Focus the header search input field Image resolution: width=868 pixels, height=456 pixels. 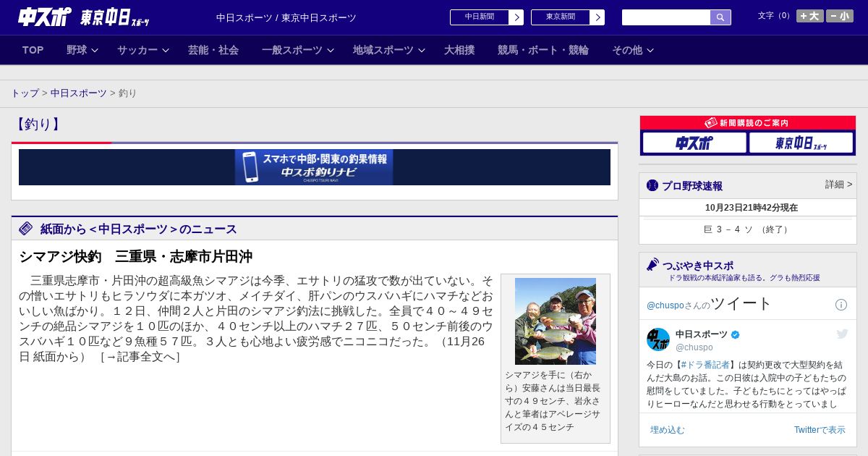point(666,17)
